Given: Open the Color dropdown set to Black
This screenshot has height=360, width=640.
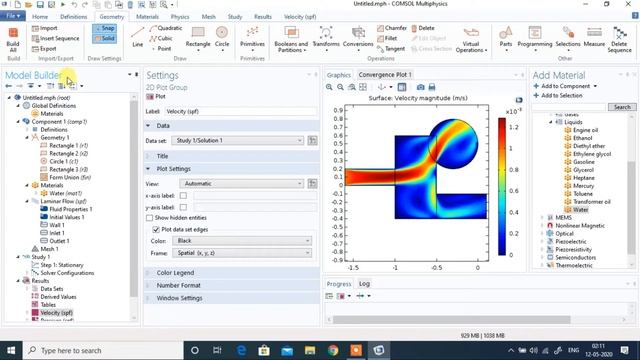Looking at the screenshot, I should [x=242, y=241].
